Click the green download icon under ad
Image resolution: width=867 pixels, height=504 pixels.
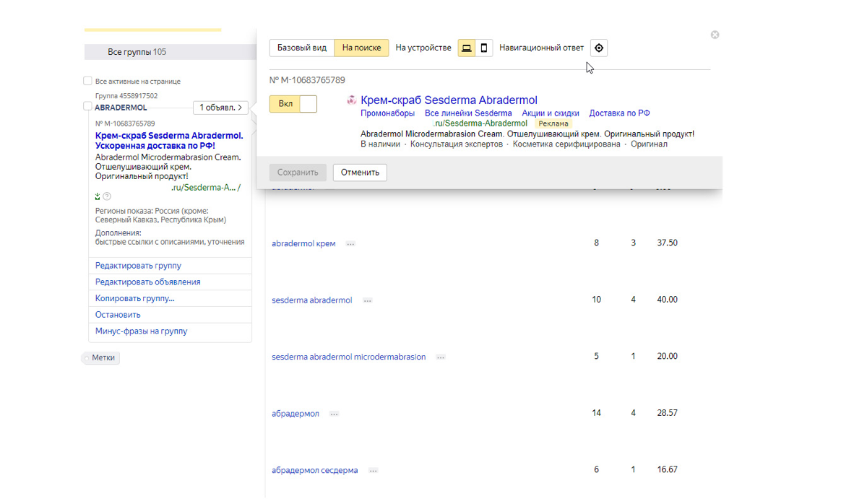pyautogui.click(x=98, y=196)
